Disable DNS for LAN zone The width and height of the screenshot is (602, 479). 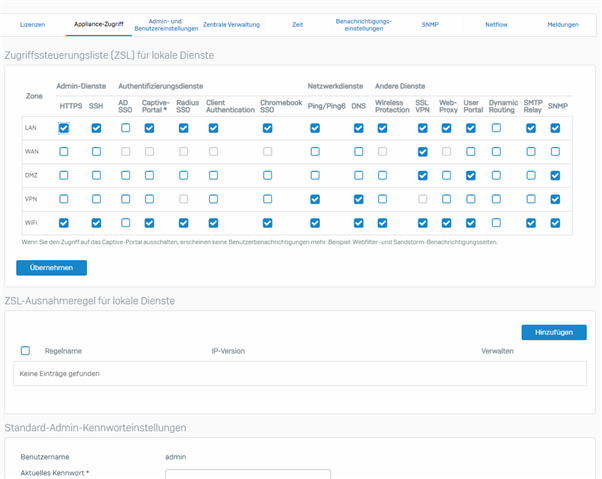[x=359, y=128]
